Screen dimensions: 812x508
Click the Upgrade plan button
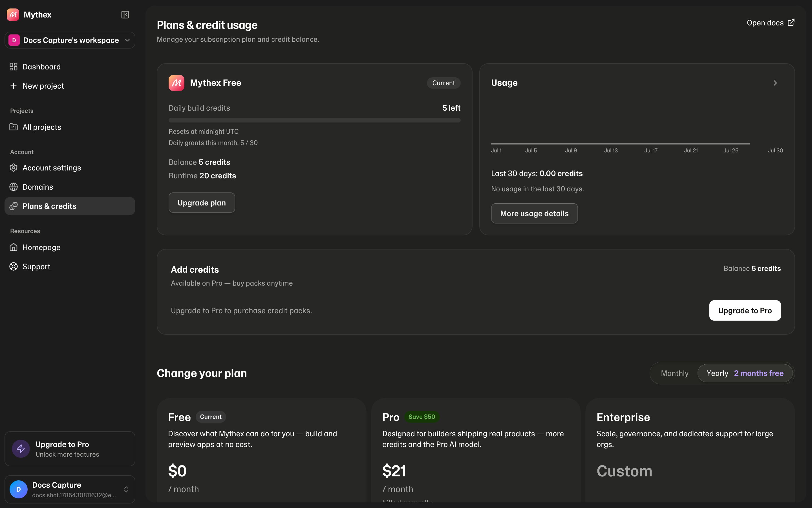(202, 203)
